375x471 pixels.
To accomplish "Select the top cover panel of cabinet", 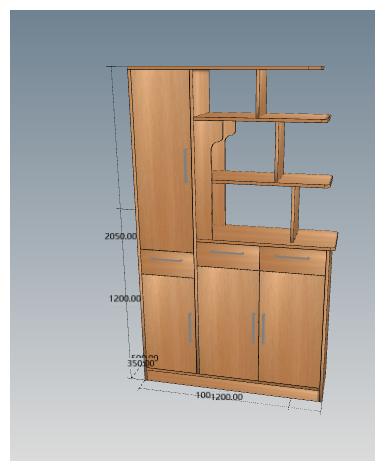I will 226,68.
